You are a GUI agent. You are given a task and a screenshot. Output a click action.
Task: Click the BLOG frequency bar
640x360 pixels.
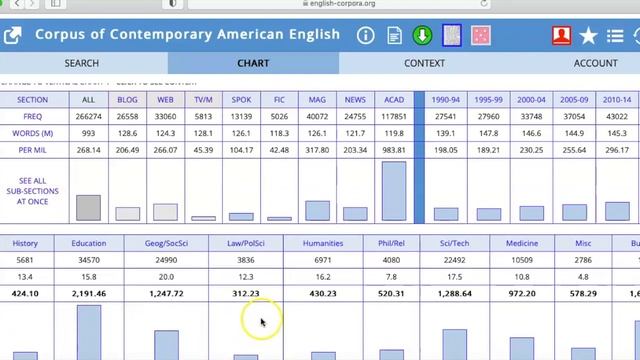coord(127,214)
